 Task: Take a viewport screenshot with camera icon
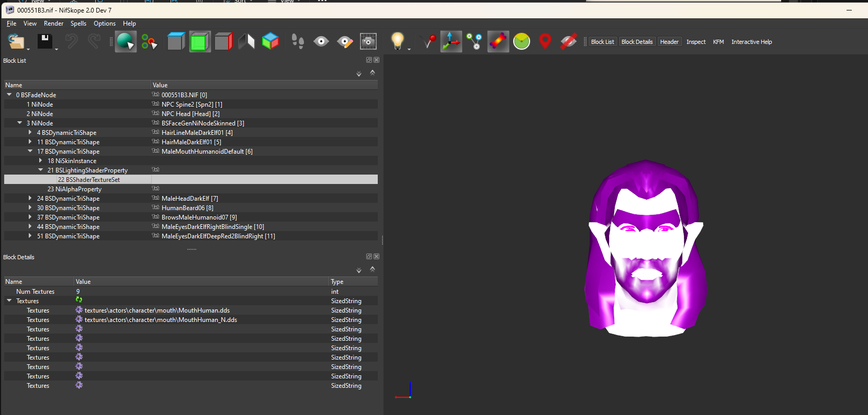tap(368, 41)
